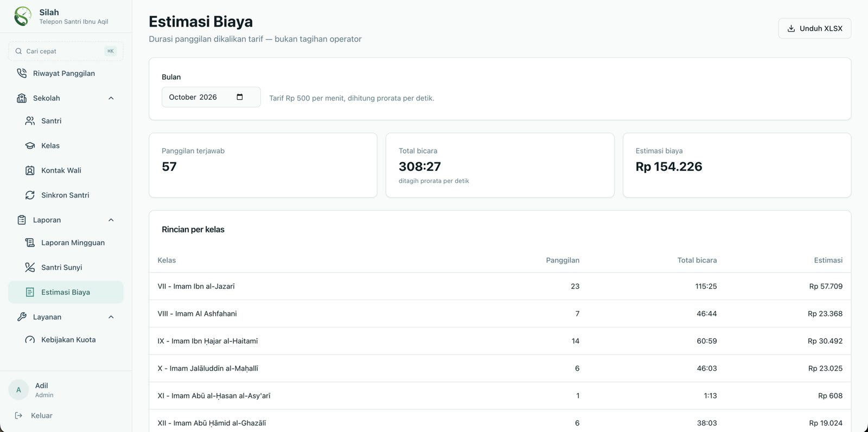The height and width of the screenshot is (432, 868).
Task: Select row IX - Imam Ibn Ḥajar al-Haitamī
Action: pyautogui.click(x=500, y=341)
